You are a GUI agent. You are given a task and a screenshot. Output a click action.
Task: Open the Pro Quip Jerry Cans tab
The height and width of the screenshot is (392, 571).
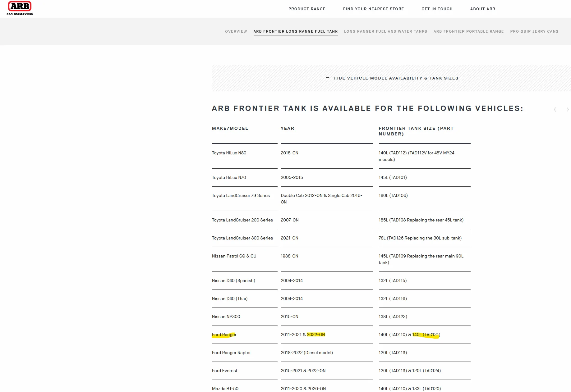pyautogui.click(x=534, y=31)
